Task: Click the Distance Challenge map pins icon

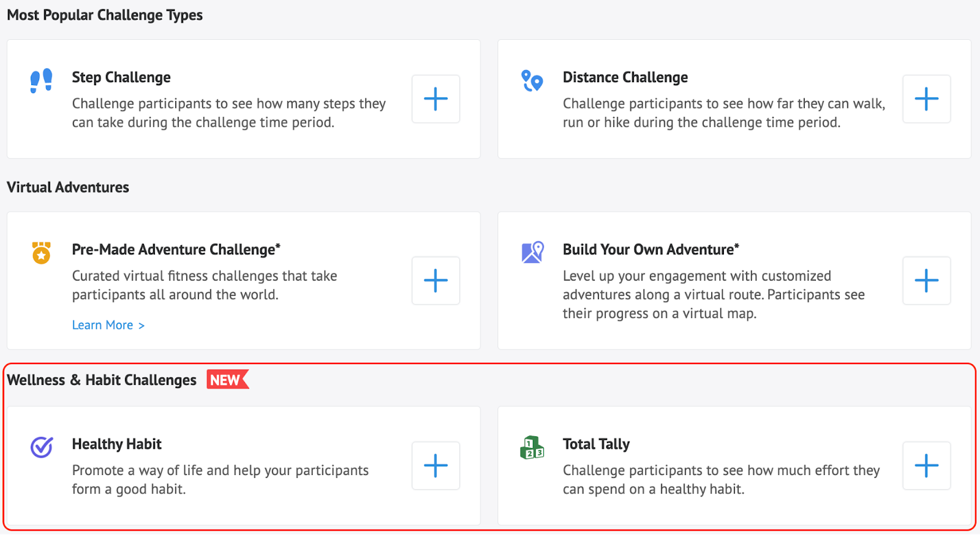Action: pyautogui.click(x=532, y=80)
